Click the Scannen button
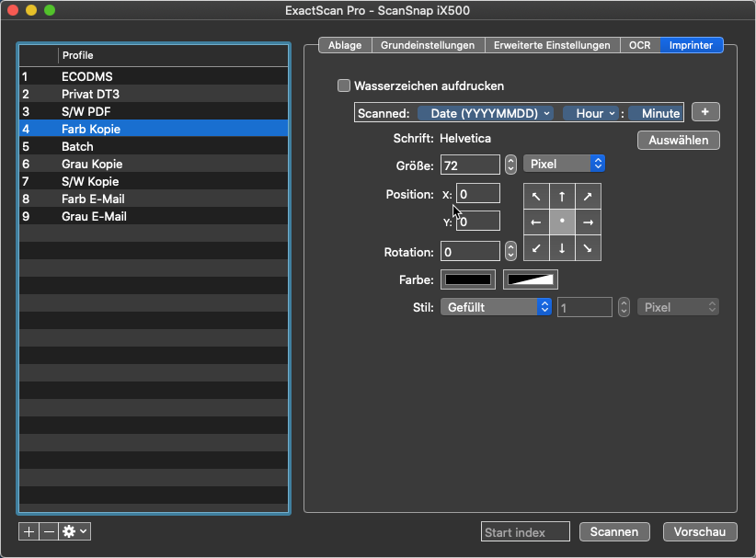Screen dimensions: 756x558 pos(614,532)
